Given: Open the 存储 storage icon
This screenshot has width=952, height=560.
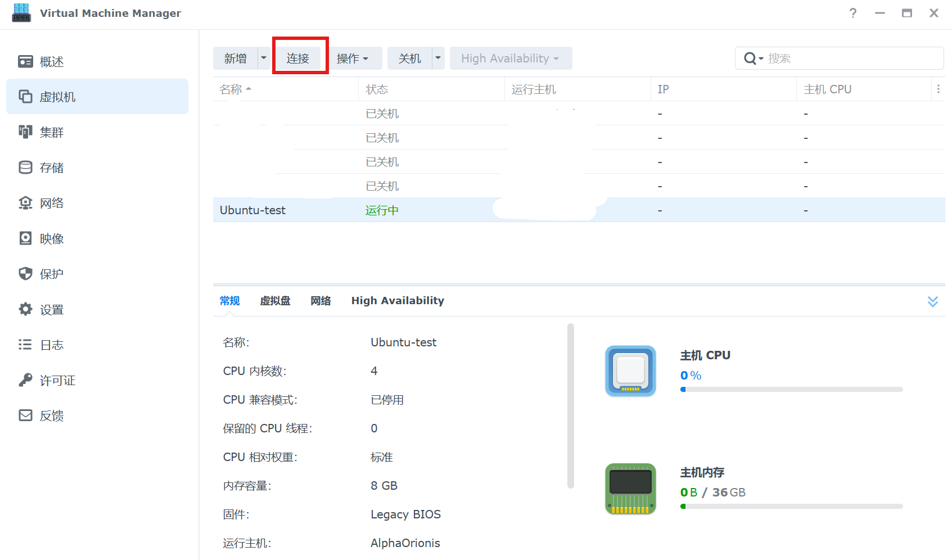Looking at the screenshot, I should point(25,168).
